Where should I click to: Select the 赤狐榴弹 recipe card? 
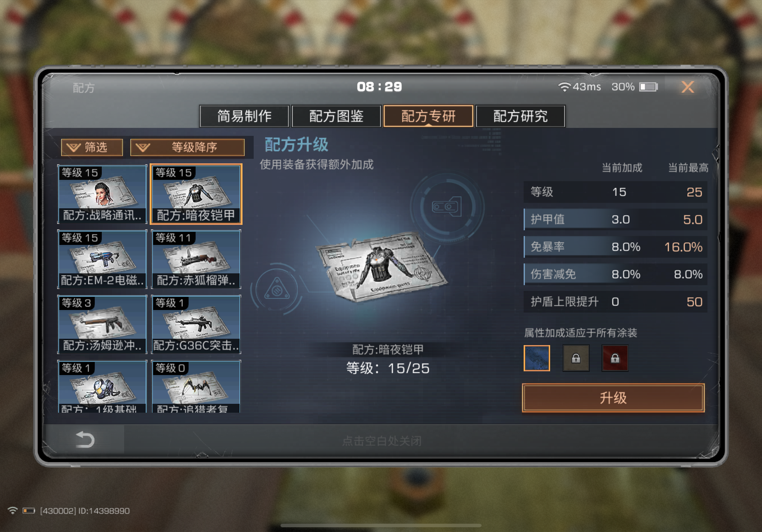pos(196,259)
